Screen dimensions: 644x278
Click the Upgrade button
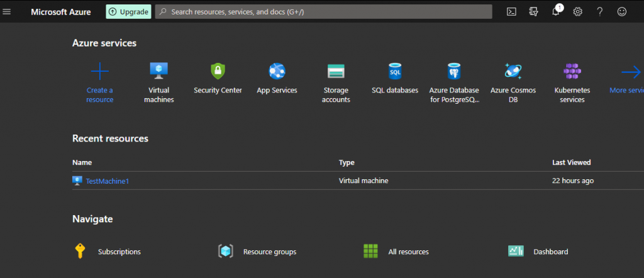pyautogui.click(x=128, y=11)
